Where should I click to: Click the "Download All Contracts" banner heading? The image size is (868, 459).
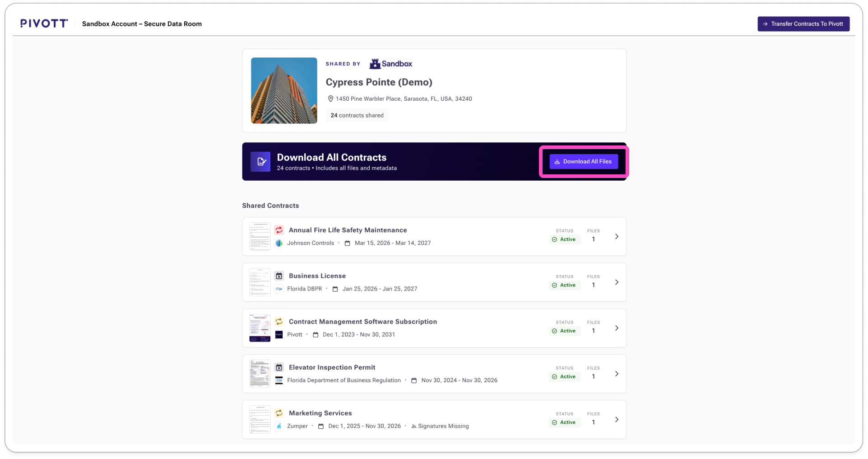point(332,157)
